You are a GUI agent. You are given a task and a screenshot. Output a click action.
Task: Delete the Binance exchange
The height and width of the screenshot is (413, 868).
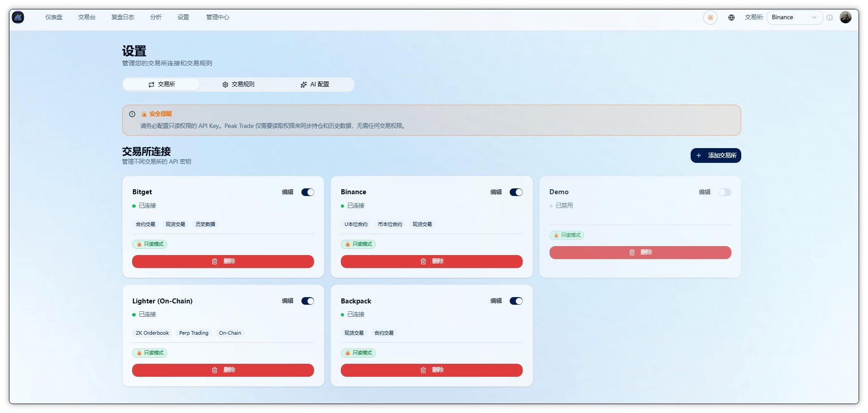tap(432, 262)
